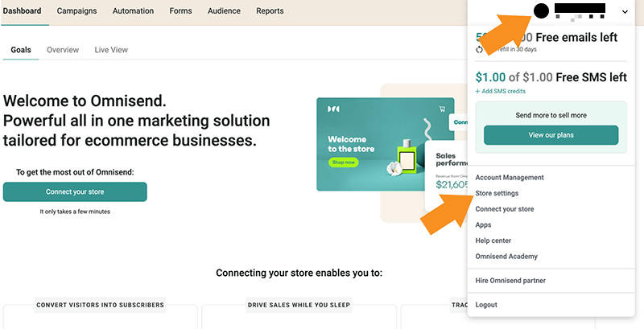Open Omnisend Academy from the menu
Viewport: 644px width, 329px height.
coord(506,257)
